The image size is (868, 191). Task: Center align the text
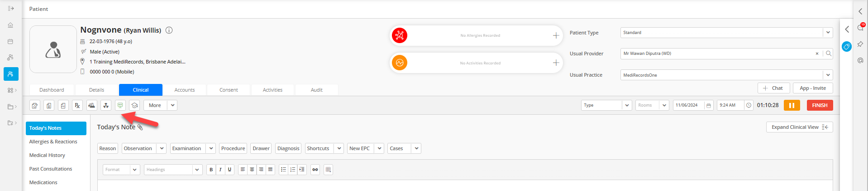point(252,170)
